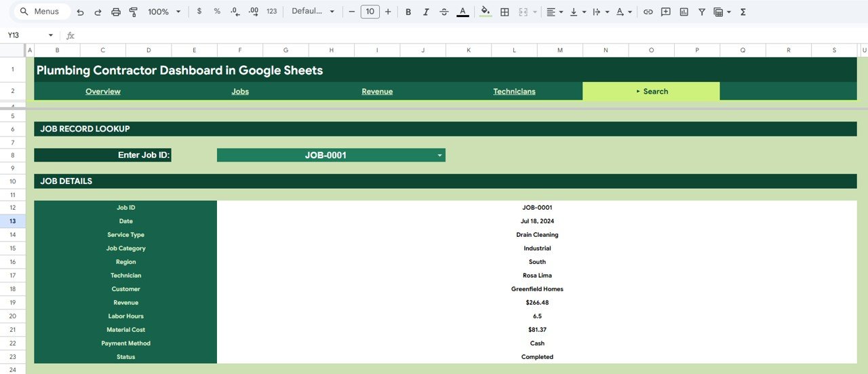Select column F header
The height and width of the screenshot is (374, 868).
click(240, 50)
